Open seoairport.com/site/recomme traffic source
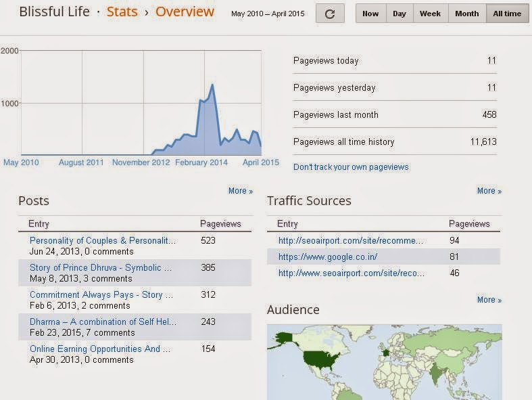 [351, 241]
